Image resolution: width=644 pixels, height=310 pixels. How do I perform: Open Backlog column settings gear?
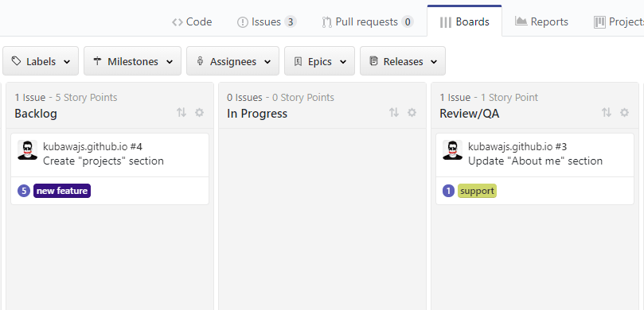tap(199, 112)
